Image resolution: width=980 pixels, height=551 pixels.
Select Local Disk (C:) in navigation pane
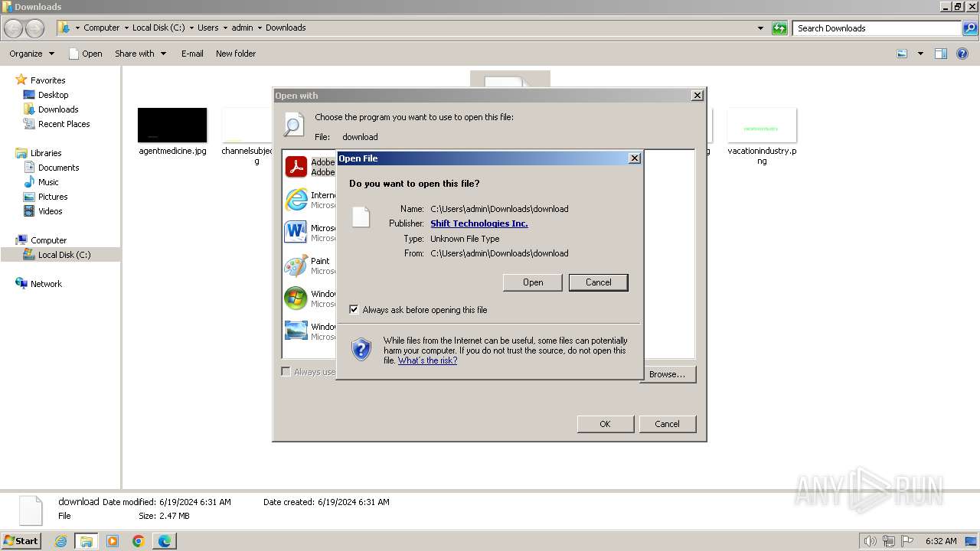[64, 255]
